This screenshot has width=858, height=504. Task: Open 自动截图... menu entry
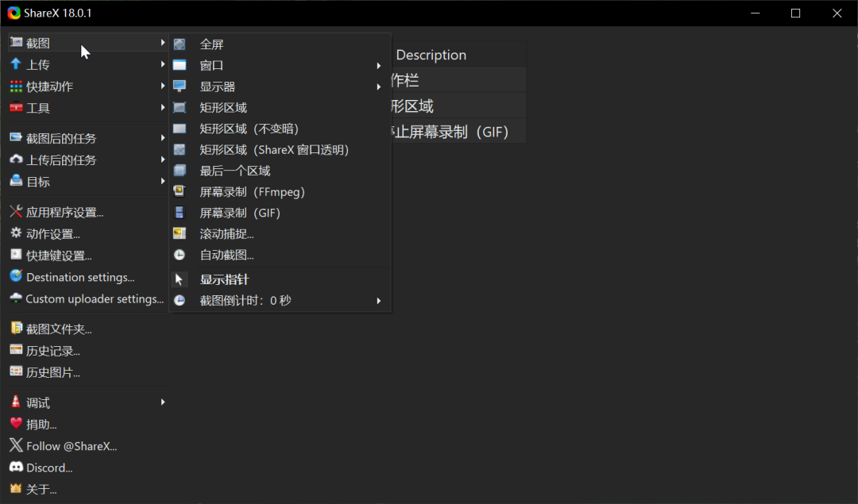click(280, 255)
